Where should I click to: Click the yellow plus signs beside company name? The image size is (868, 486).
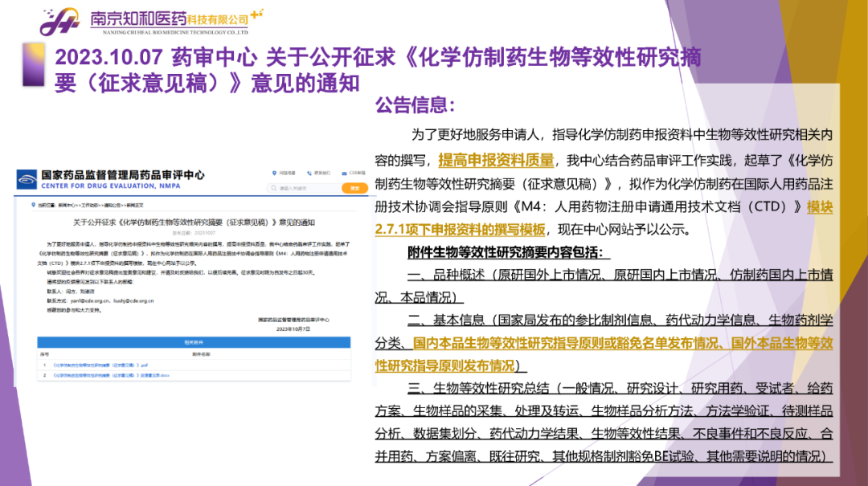pyautogui.click(x=256, y=14)
